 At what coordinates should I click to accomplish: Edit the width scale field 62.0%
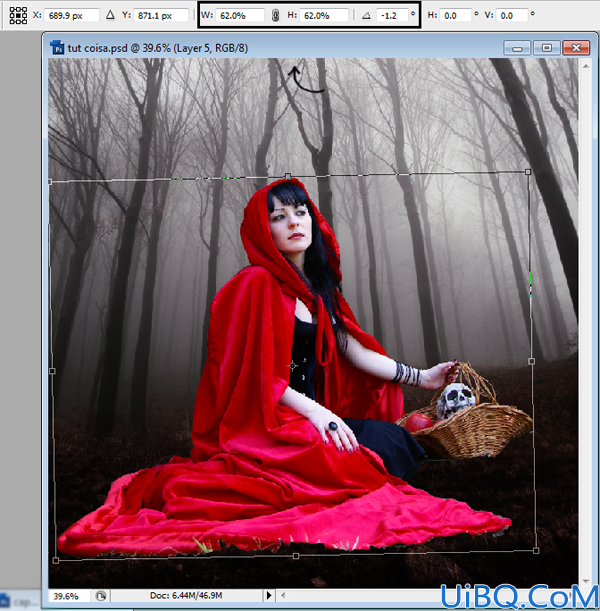point(239,16)
